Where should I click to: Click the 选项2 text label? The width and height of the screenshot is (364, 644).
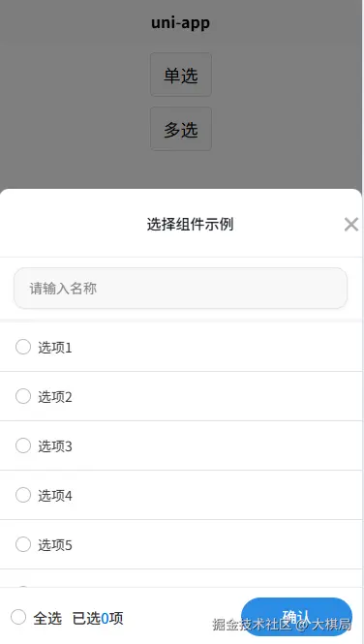pyautogui.click(x=55, y=397)
